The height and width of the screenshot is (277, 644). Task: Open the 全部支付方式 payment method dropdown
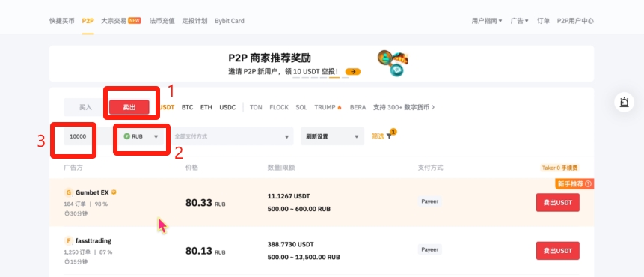(x=231, y=136)
